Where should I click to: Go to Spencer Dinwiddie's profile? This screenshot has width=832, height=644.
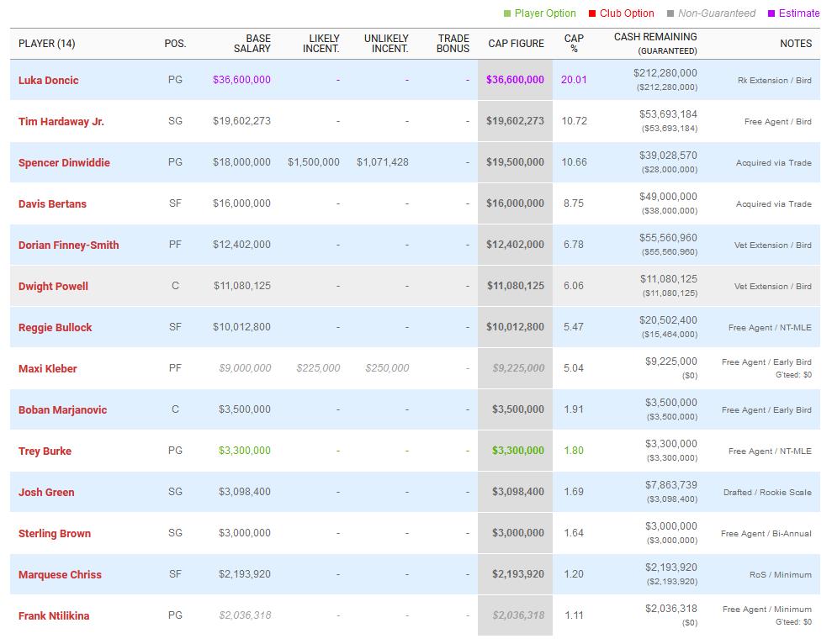tap(64, 163)
